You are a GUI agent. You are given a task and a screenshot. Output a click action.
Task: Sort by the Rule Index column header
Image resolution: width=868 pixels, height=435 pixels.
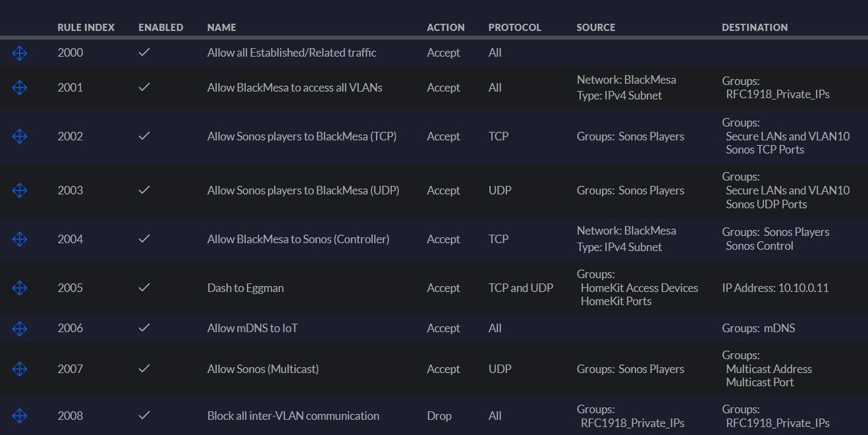(86, 28)
